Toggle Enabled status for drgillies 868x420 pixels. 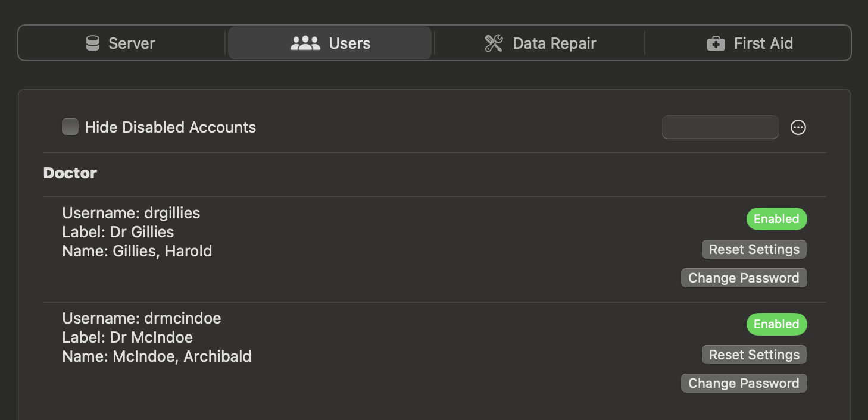click(776, 219)
